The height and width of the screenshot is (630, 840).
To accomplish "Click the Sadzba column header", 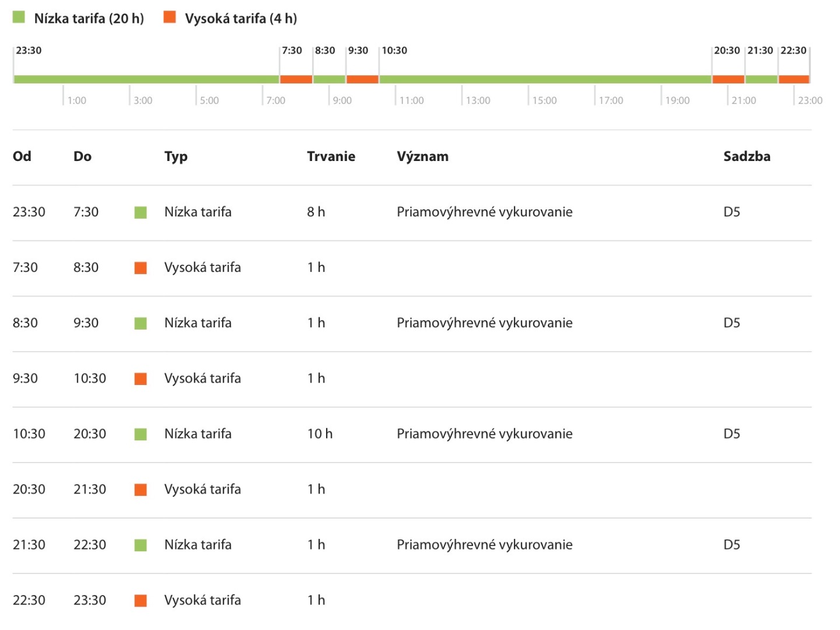I will (747, 156).
